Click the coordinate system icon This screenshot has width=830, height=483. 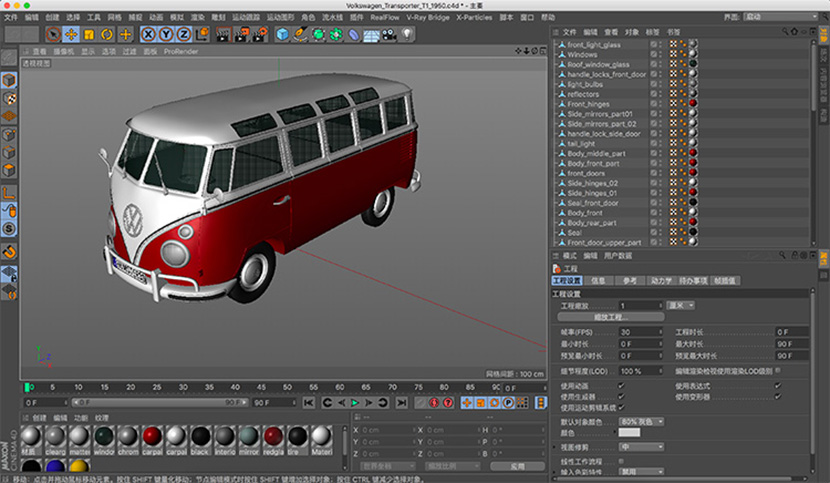[202, 35]
